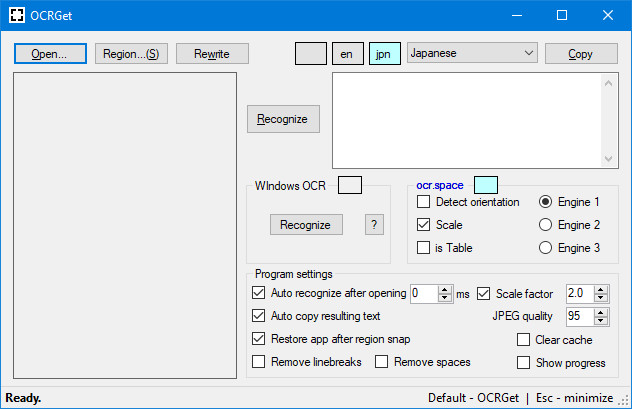Click the OCRGet app icon in title bar

(x=17, y=15)
